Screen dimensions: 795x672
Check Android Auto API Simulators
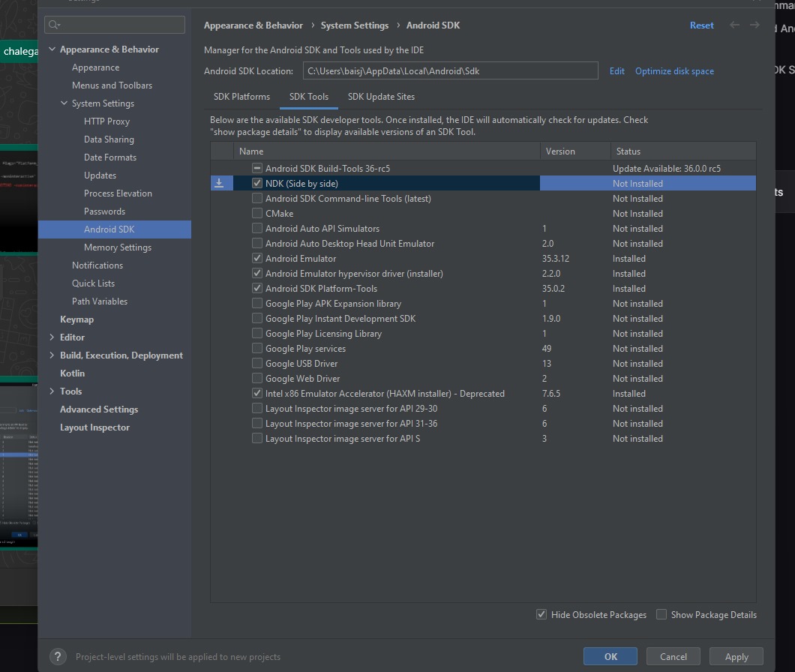(x=257, y=228)
